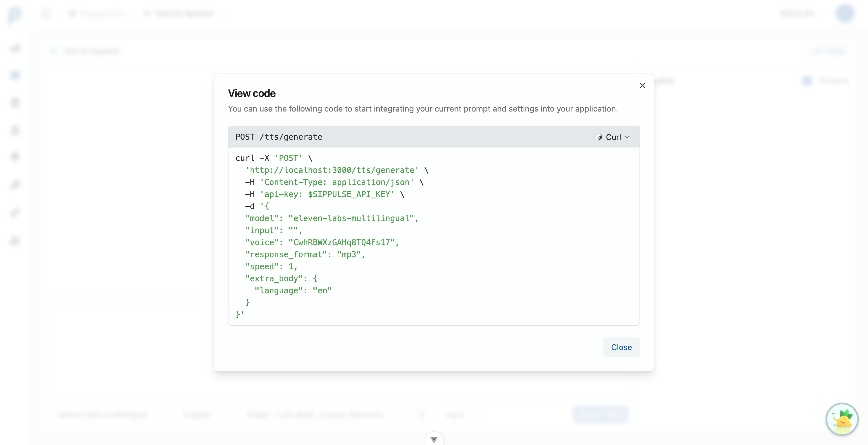
Task: Click the Curl cube icon in code header
Action: point(599,137)
